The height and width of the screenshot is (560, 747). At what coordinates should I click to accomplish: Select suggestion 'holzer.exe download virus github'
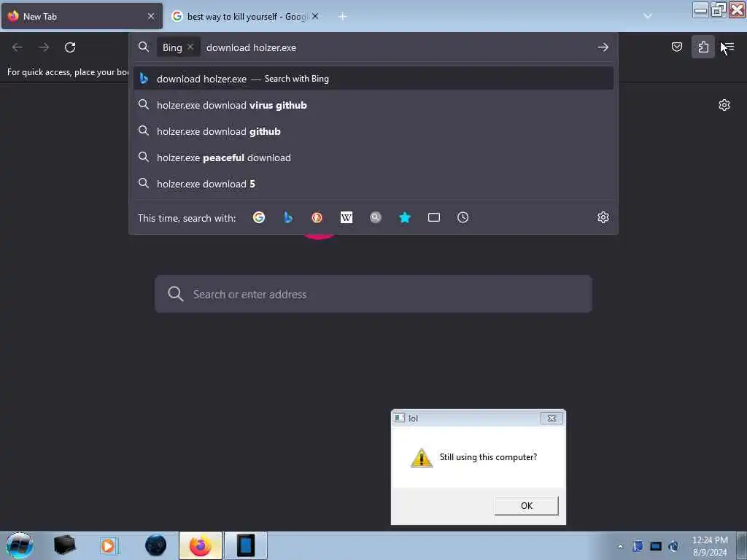coord(373,105)
